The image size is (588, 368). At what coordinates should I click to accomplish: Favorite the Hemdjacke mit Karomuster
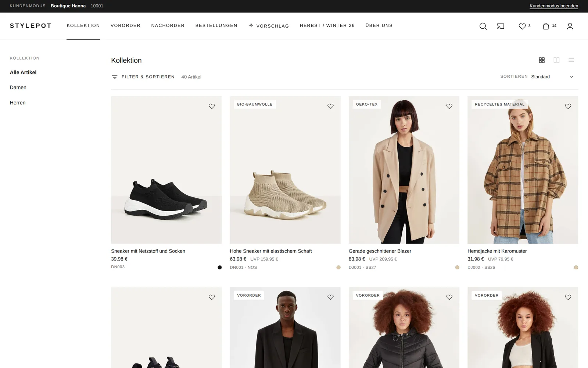click(x=568, y=106)
